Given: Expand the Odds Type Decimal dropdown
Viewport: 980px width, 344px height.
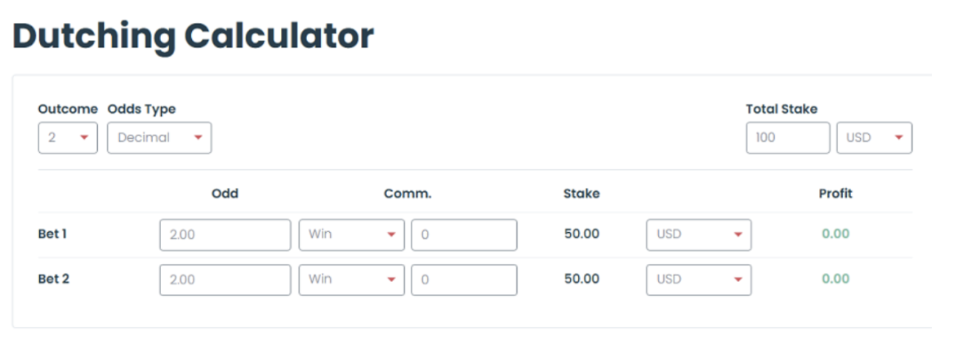Looking at the screenshot, I should pos(159,138).
